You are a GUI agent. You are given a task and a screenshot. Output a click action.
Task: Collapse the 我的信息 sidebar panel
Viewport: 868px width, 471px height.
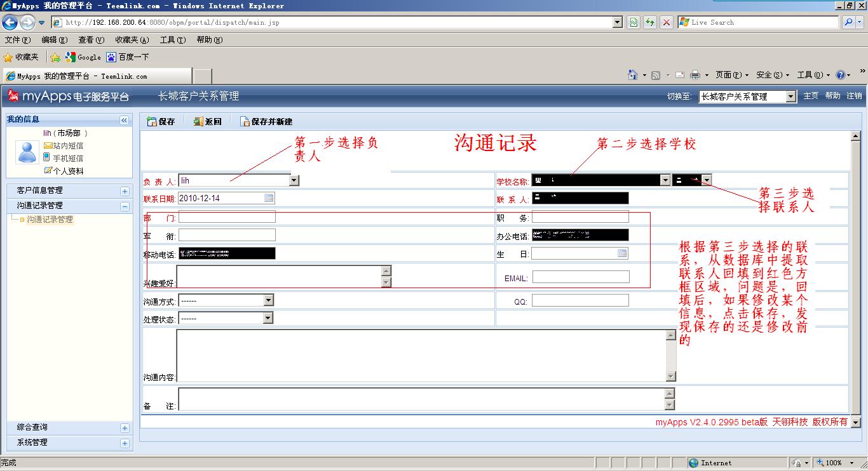click(124, 120)
